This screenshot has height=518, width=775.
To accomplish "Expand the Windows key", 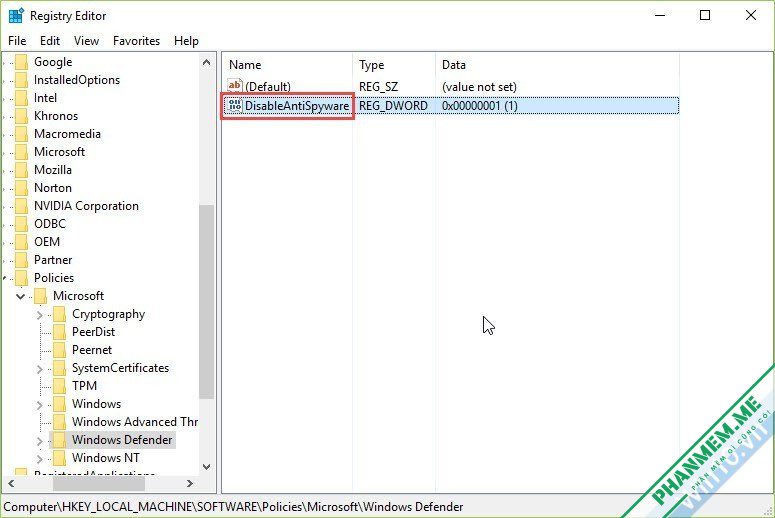I will tap(40, 405).
